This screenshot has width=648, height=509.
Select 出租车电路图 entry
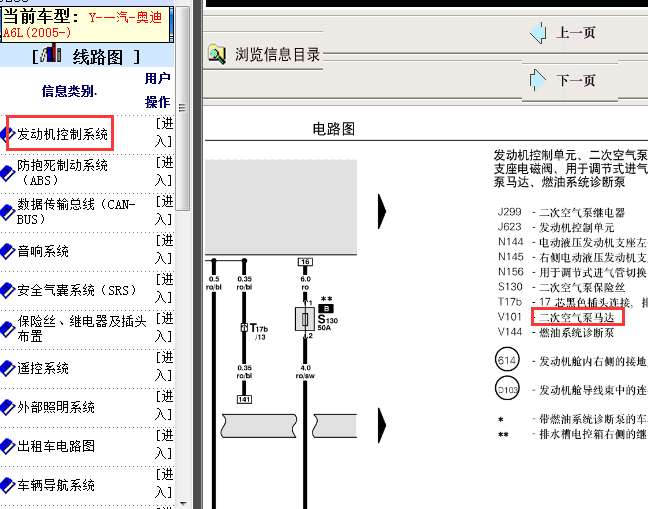pos(56,446)
